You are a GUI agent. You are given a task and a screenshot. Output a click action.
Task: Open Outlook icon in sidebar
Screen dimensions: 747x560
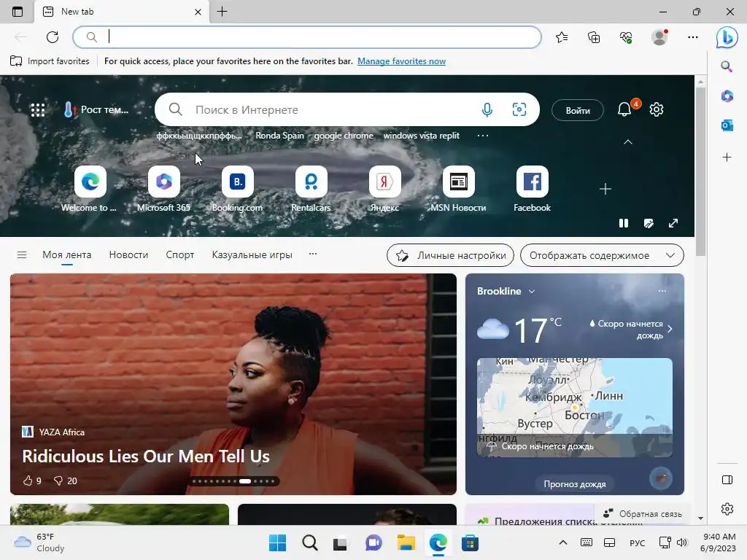[727, 125]
